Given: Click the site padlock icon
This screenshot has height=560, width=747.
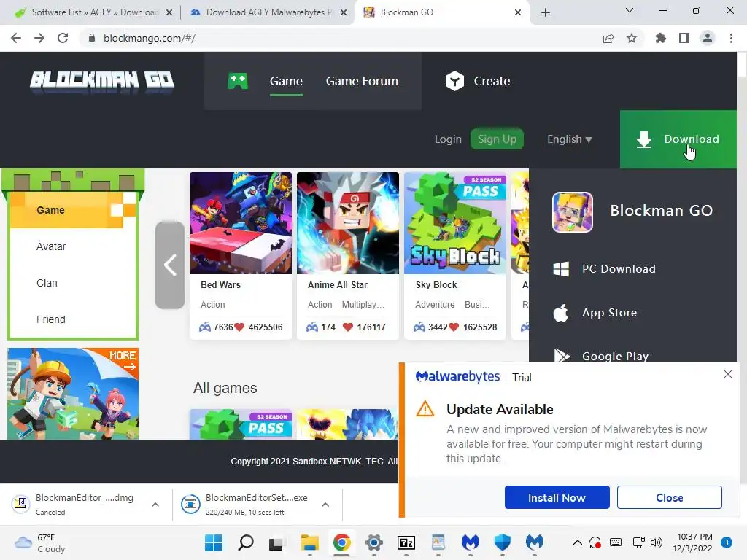Looking at the screenshot, I should [x=92, y=38].
